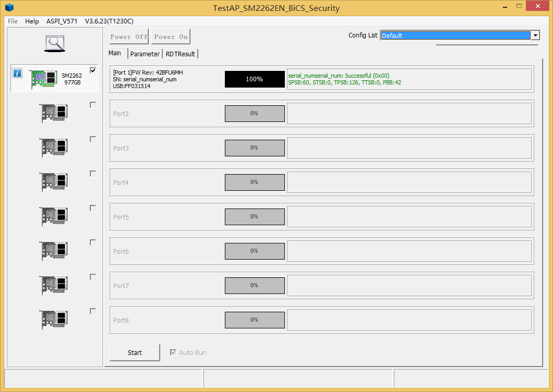Click the Port2 SSD card icon
553x392 pixels.
tap(54, 113)
